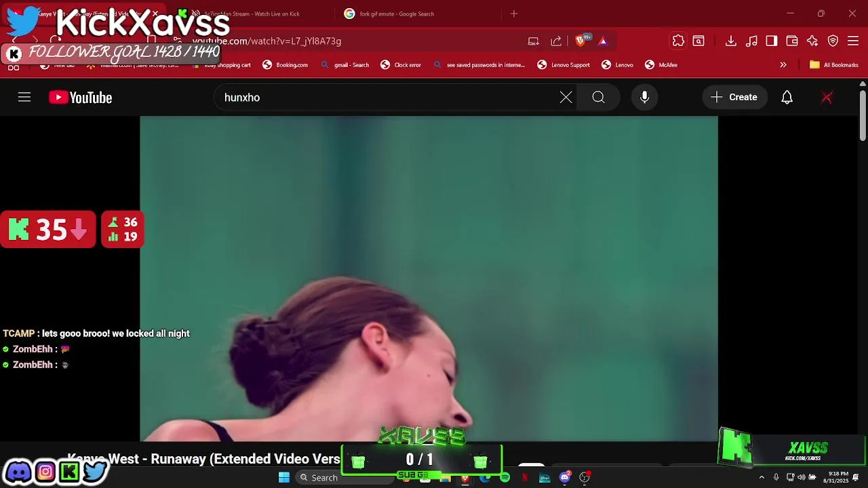Open Netflix from the taskbar
The image size is (868, 488).
[524, 478]
